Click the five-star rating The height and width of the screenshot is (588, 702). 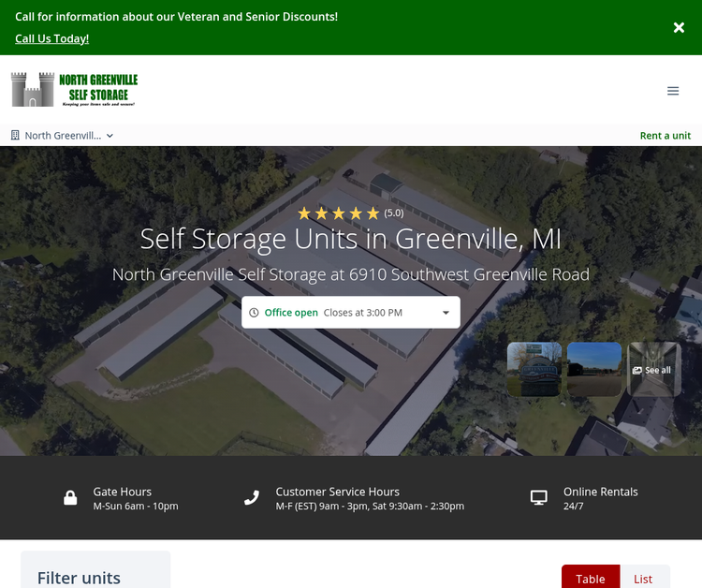coord(338,213)
